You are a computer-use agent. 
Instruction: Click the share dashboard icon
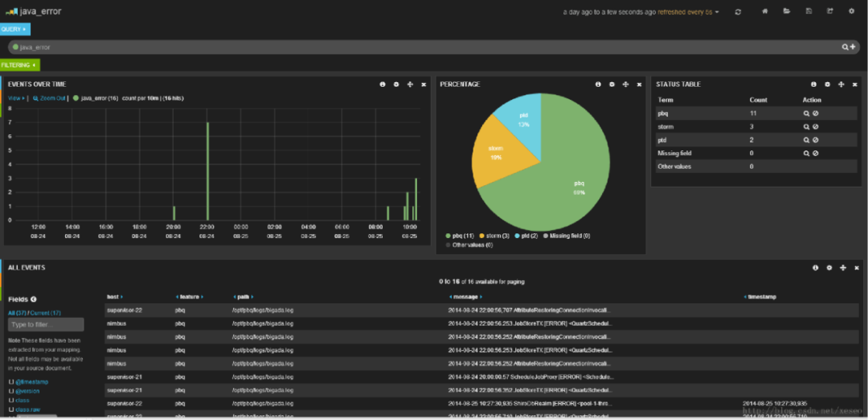point(829,11)
